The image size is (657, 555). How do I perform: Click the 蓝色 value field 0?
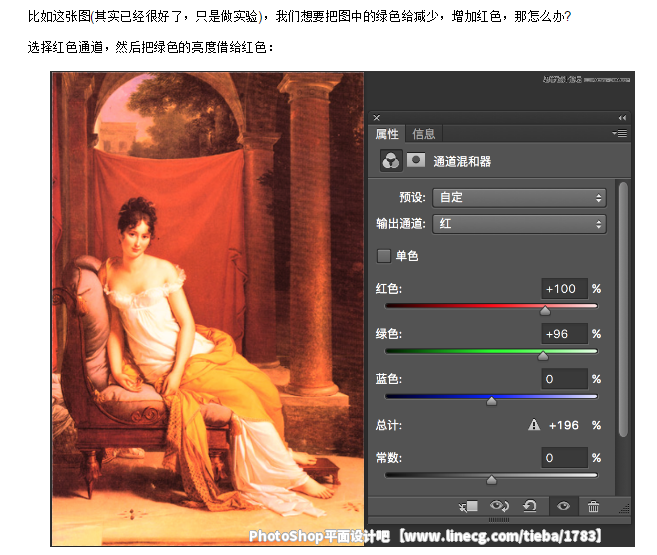pos(564,379)
